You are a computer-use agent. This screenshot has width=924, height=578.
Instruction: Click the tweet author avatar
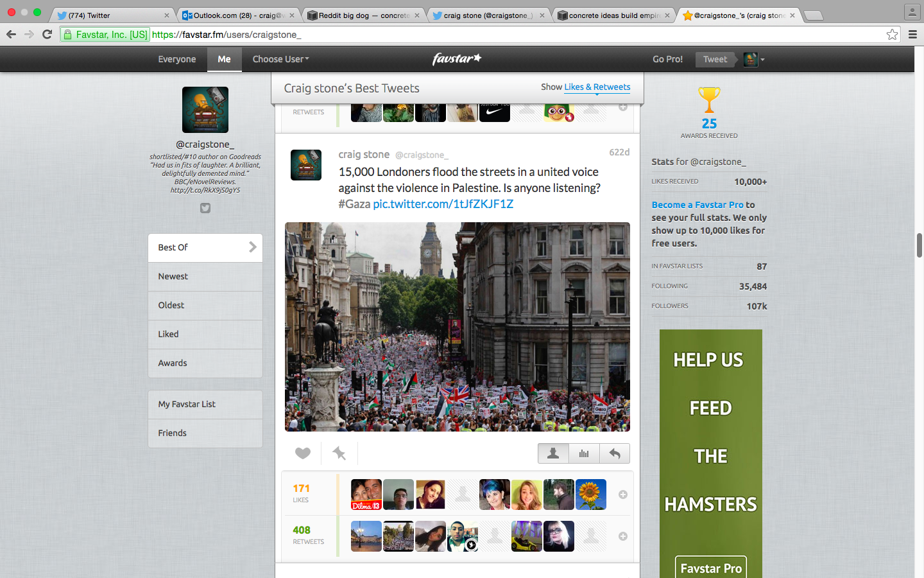click(306, 165)
